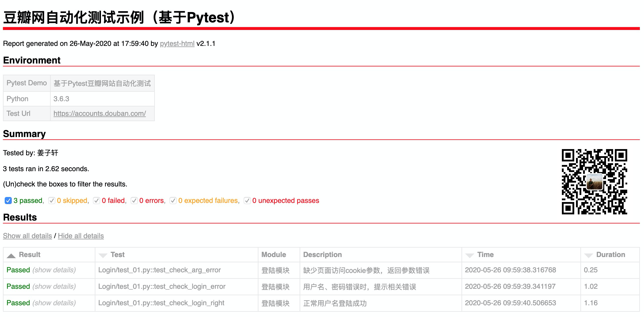The height and width of the screenshot is (317, 644).
Task: Click the QR code image
Action: (594, 182)
